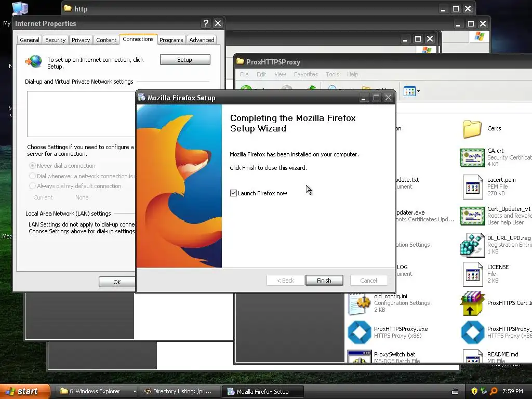
Task: Select Never dial a connection radio button
Action: 32,166
